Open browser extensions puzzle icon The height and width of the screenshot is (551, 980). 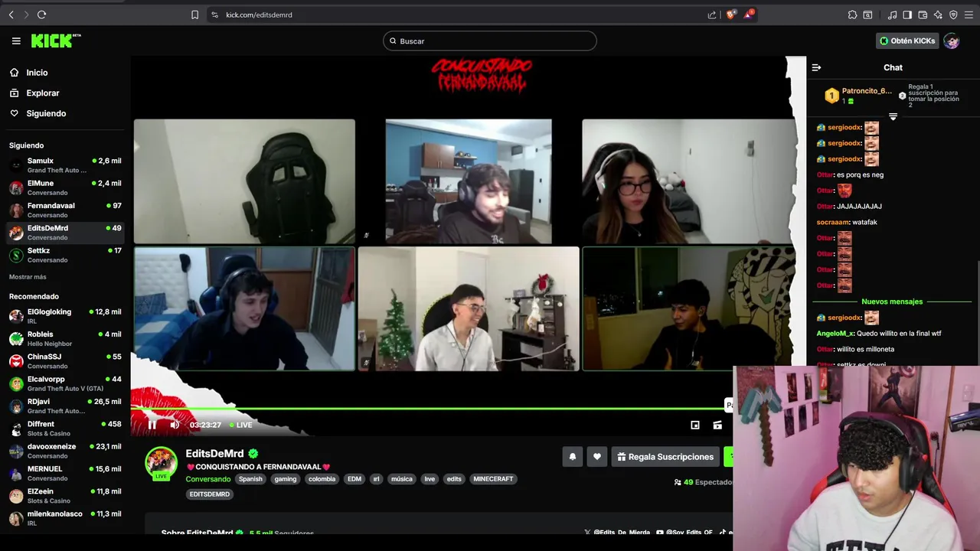click(852, 15)
